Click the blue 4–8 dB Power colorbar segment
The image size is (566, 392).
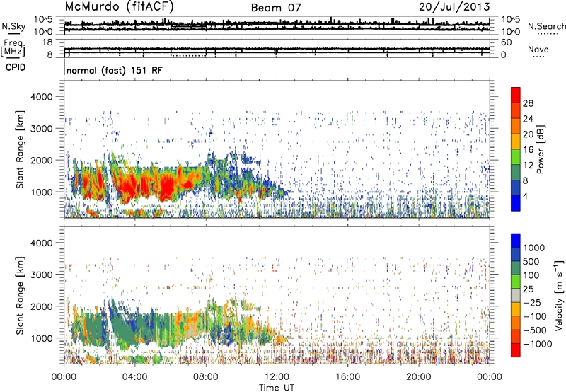516,188
